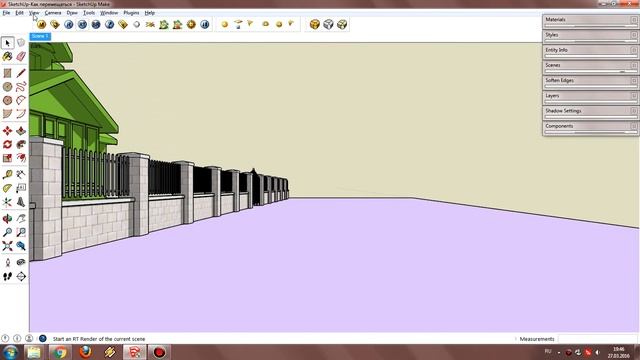Image resolution: width=640 pixels, height=360 pixels.
Task: Start V-Ray render with 'R' icon
Action: (69, 24)
